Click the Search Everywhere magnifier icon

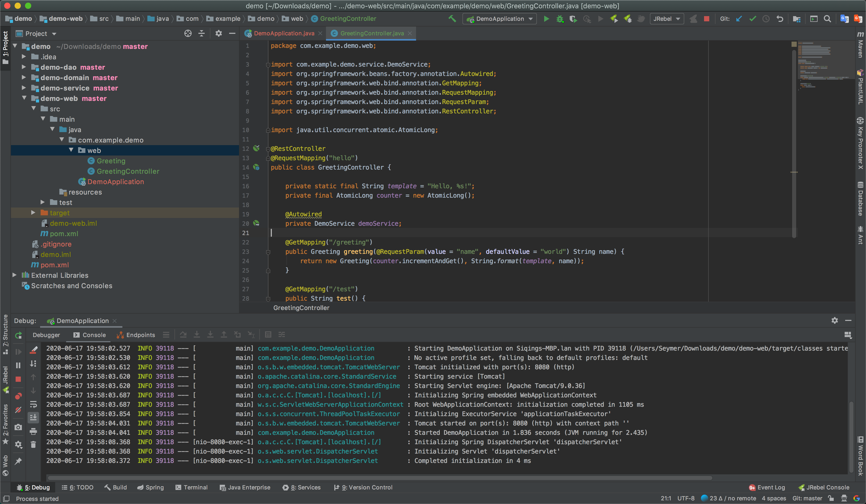coord(827,19)
